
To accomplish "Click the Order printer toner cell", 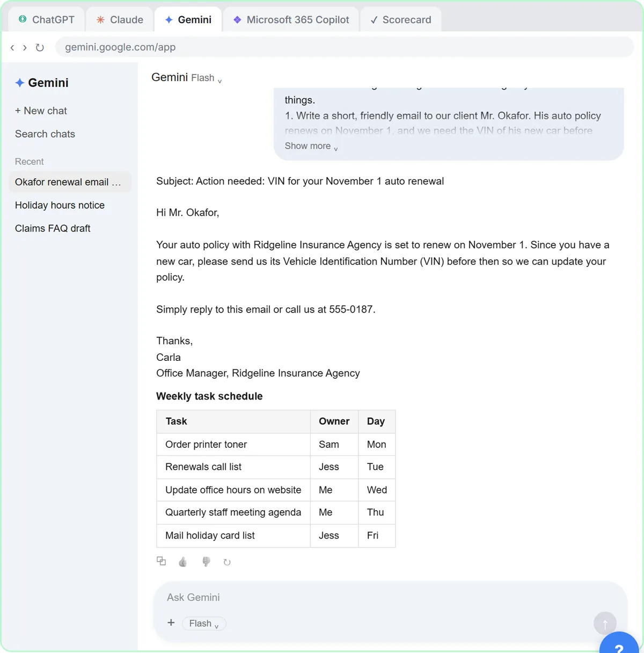I will [233, 445].
